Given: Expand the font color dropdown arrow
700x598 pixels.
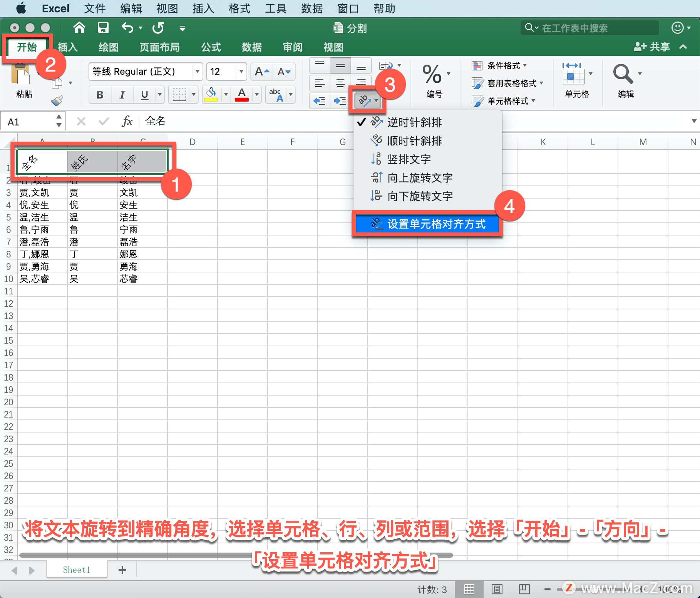Looking at the screenshot, I should pyautogui.click(x=257, y=95).
